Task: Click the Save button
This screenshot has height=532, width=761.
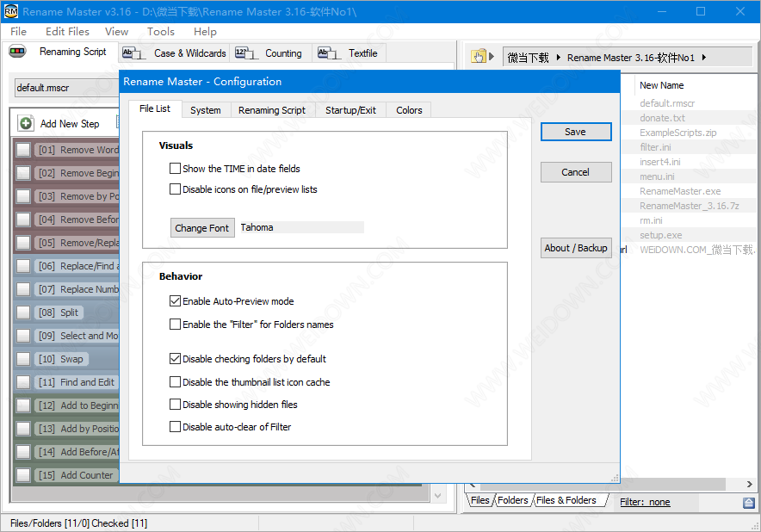Action: click(576, 132)
